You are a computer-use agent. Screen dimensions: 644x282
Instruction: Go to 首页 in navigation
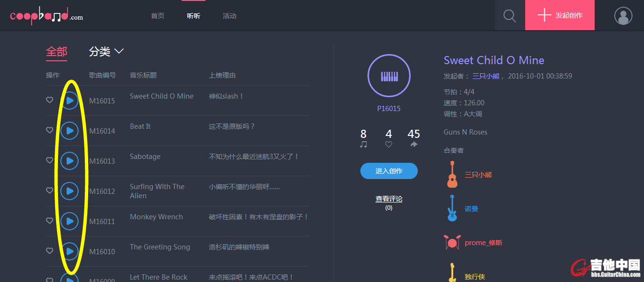(x=158, y=16)
